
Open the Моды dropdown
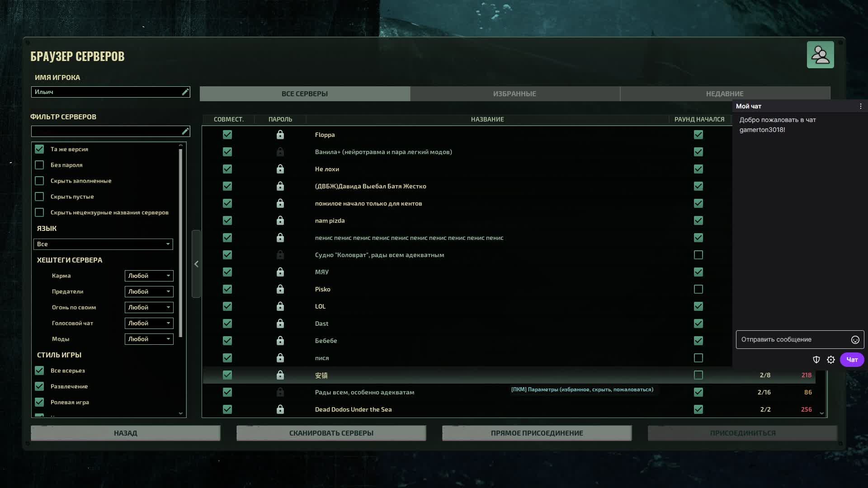pyautogui.click(x=149, y=339)
